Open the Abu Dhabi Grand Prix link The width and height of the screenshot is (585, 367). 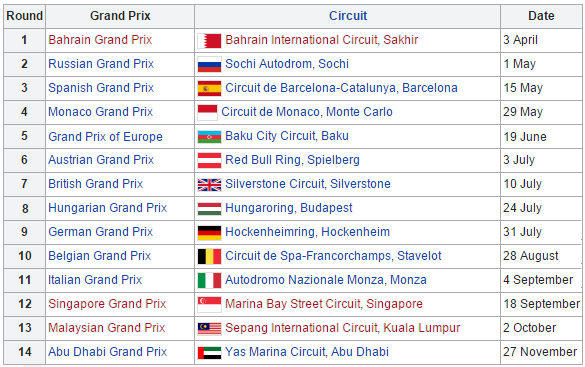107,351
